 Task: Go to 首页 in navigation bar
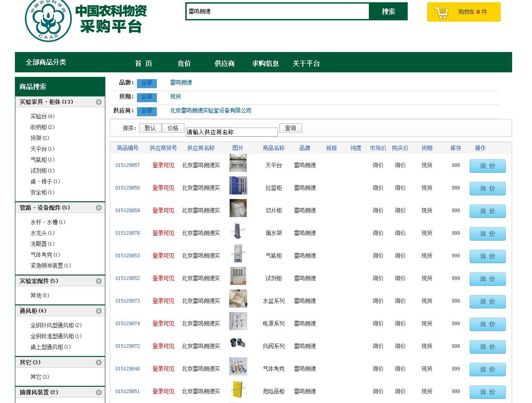coord(144,63)
